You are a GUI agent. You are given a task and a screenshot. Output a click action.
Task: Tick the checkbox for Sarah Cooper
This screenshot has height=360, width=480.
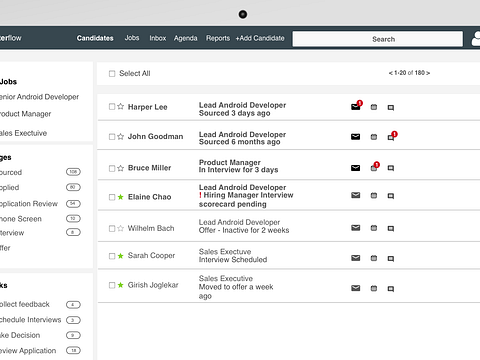pyautogui.click(x=112, y=256)
